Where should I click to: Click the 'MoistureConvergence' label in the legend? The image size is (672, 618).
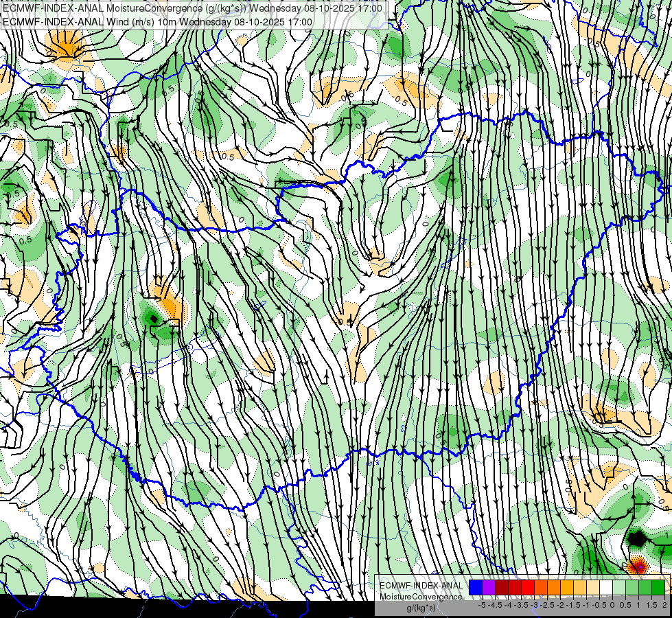coord(421,597)
